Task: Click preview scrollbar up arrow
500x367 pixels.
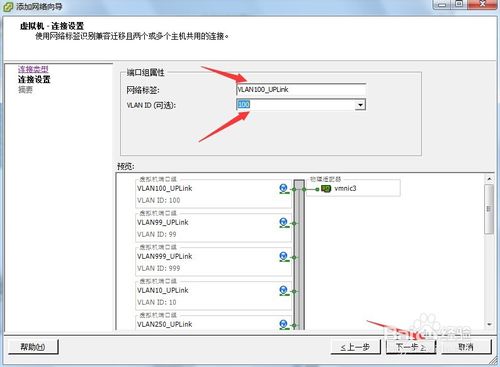Action: tap(489, 179)
